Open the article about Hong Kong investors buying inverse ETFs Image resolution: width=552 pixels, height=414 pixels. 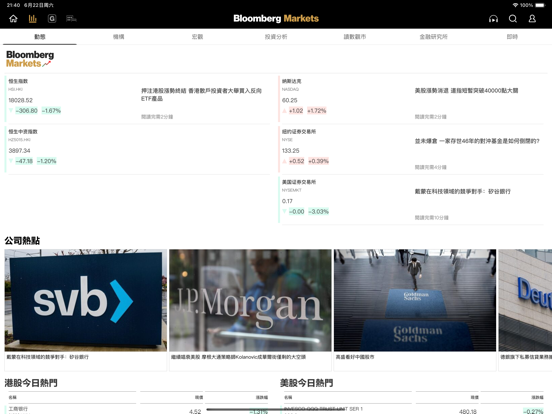coord(201,95)
